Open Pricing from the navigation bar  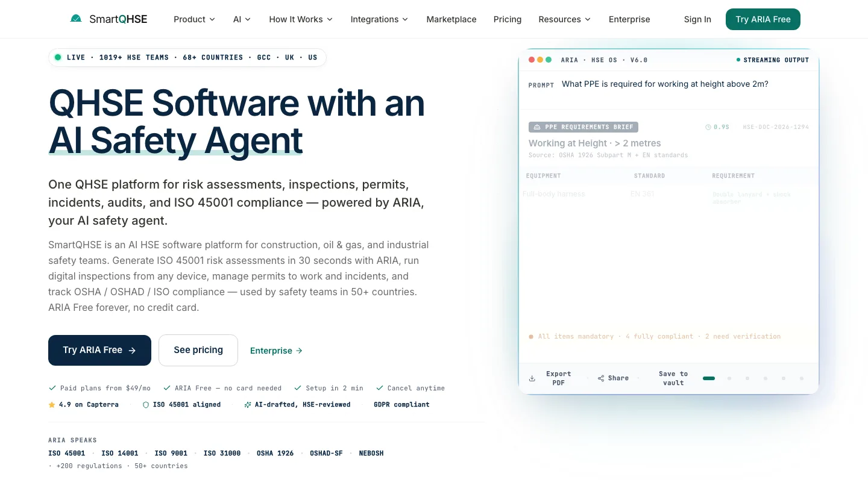tap(508, 19)
